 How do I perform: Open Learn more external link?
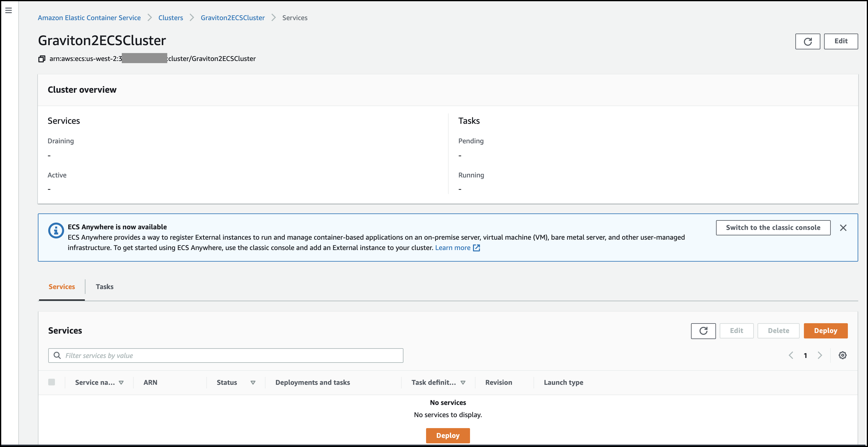click(457, 248)
